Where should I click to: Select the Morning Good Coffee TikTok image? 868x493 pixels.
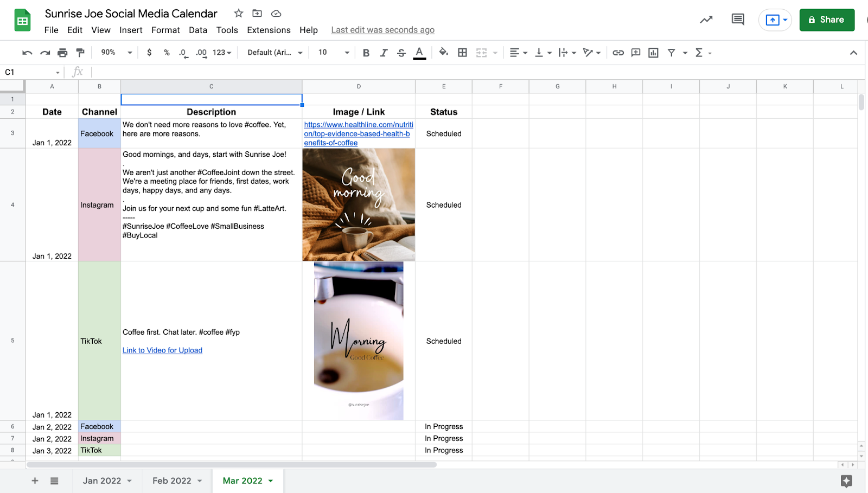click(359, 341)
